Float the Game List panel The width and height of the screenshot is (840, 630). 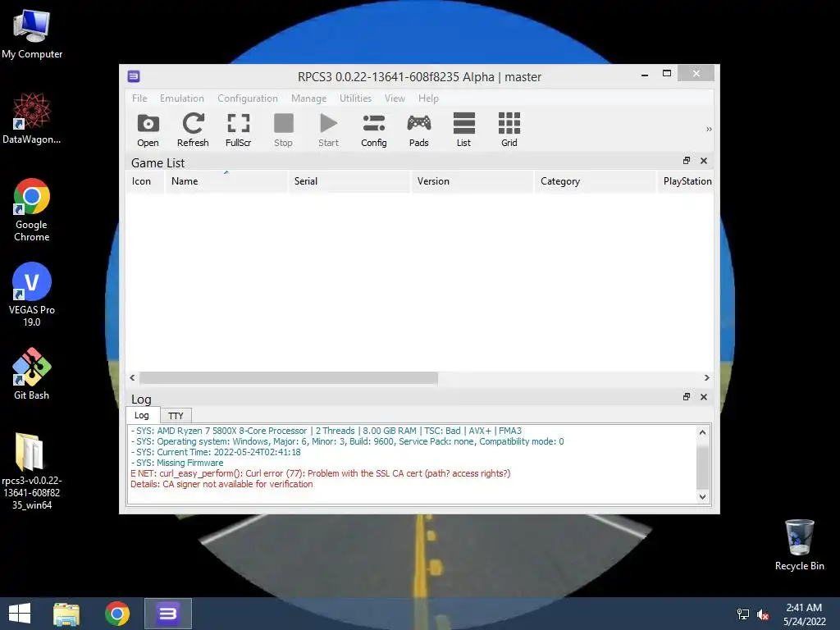pos(687,161)
